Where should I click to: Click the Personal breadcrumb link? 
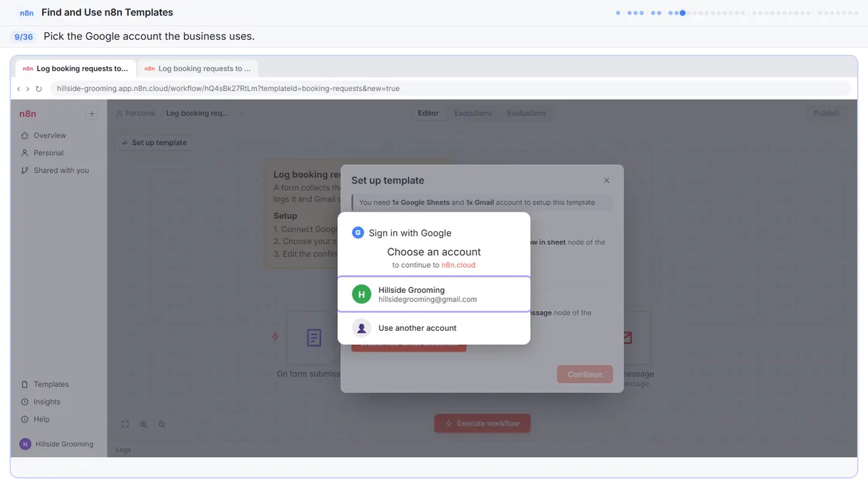tap(136, 113)
